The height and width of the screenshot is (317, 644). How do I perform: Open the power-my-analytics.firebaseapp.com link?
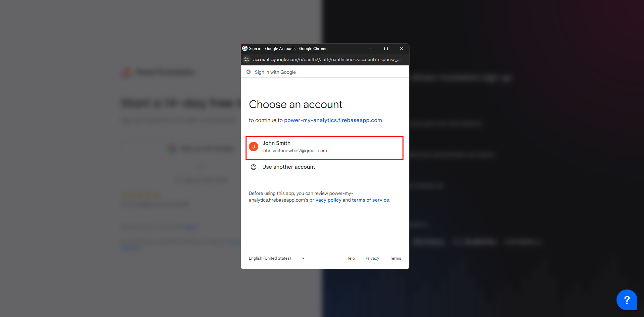pos(333,120)
